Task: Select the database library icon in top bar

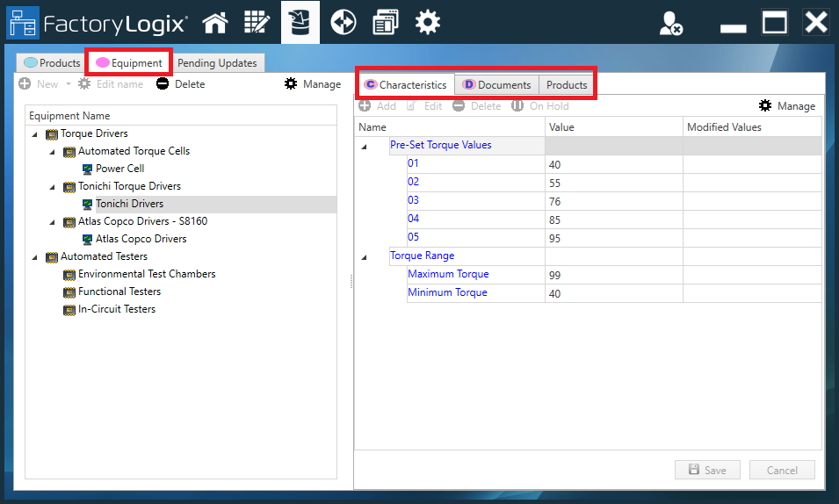Action: click(300, 23)
